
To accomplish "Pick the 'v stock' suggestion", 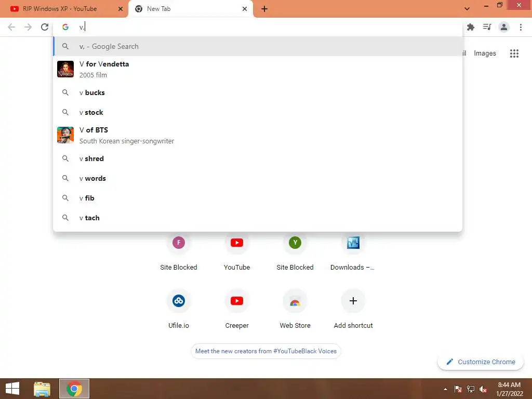I will (258, 112).
